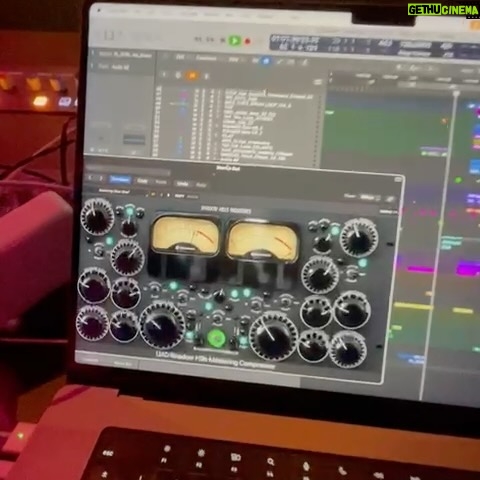The height and width of the screenshot is (480, 480).
Task: Select the previous preset arrow in plugin header
Action: pyautogui.click(x=90, y=178)
